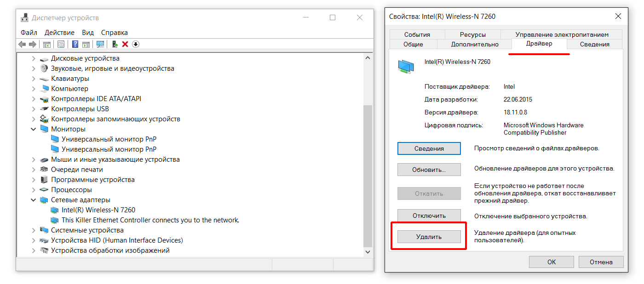Click the Обновить... button
This screenshot has width=644, height=284.
point(429,170)
